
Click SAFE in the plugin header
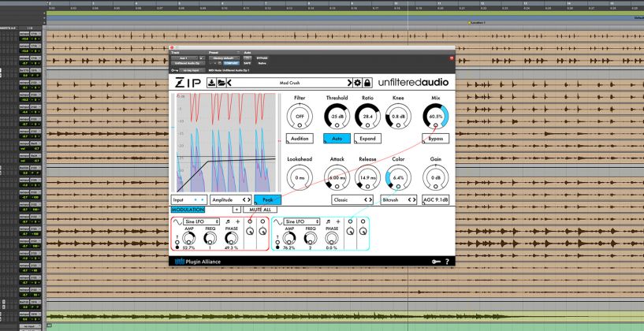[248, 63]
